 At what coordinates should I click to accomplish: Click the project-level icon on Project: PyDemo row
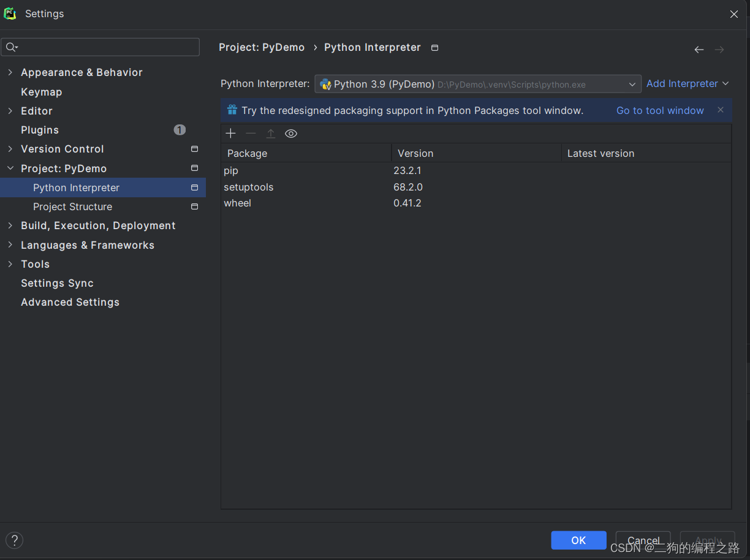pos(194,168)
